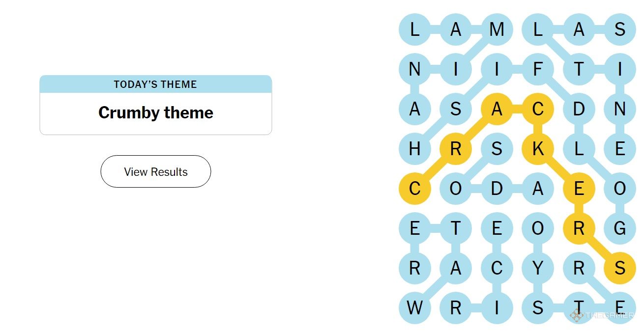Click the D tile between O and A
Image resolution: width=644 pixels, height=332 pixels.
click(x=497, y=188)
